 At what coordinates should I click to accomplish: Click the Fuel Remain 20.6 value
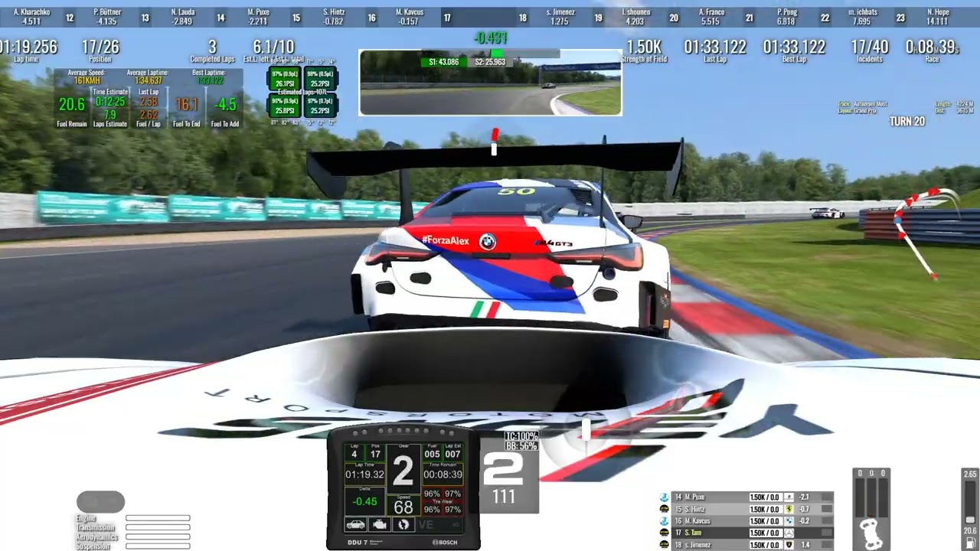pos(72,104)
